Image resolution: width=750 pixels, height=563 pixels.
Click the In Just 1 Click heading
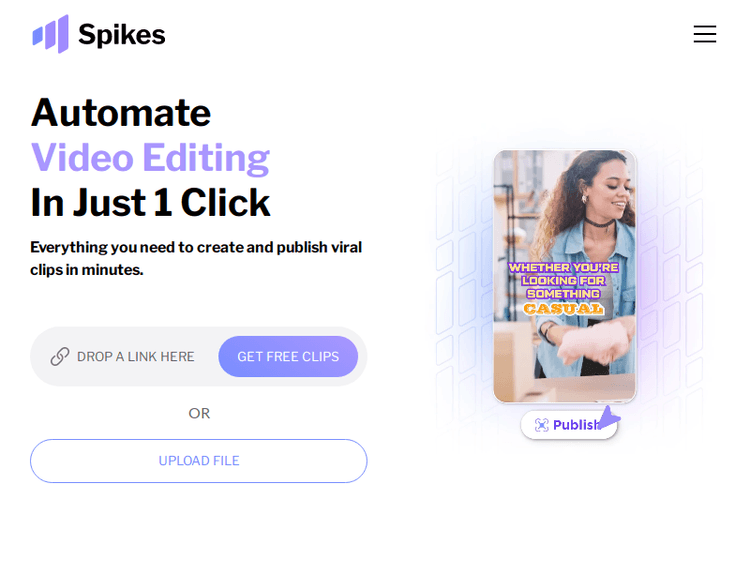[150, 202]
